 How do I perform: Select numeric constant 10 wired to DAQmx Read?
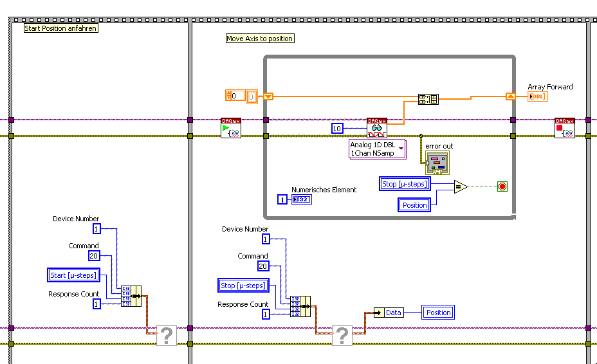[x=337, y=129]
